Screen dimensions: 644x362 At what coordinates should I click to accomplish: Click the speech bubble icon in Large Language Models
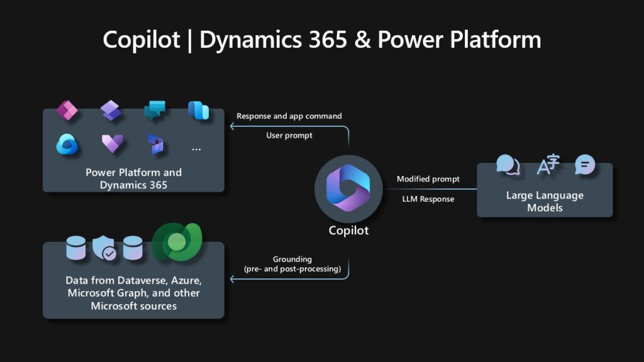507,166
